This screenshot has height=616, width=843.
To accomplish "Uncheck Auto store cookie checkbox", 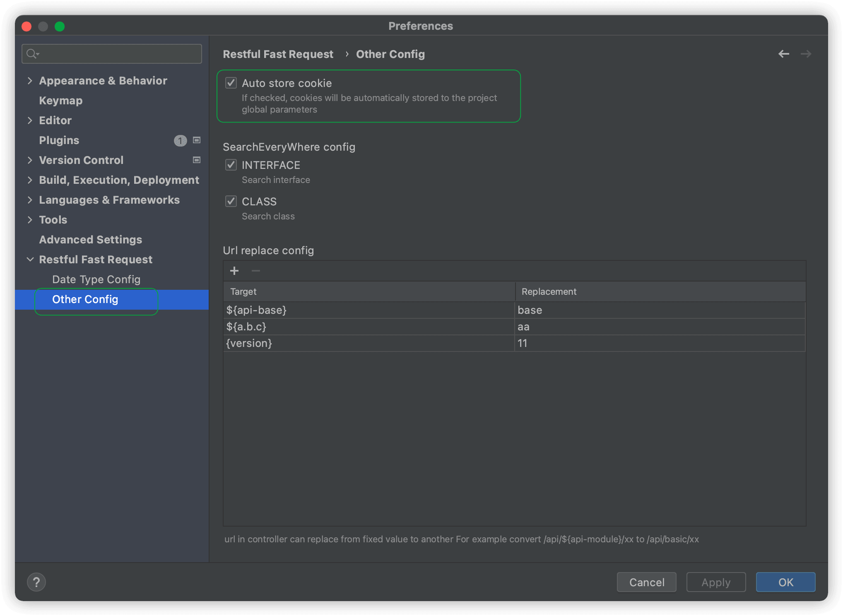I will coord(231,83).
